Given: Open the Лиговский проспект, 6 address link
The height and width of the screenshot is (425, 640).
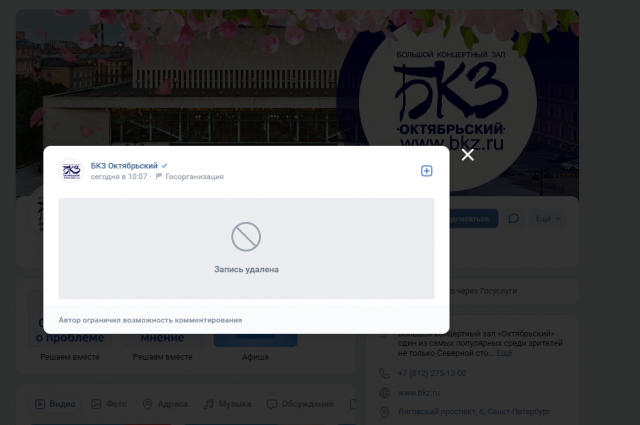Looking at the screenshot, I should coord(474,412).
